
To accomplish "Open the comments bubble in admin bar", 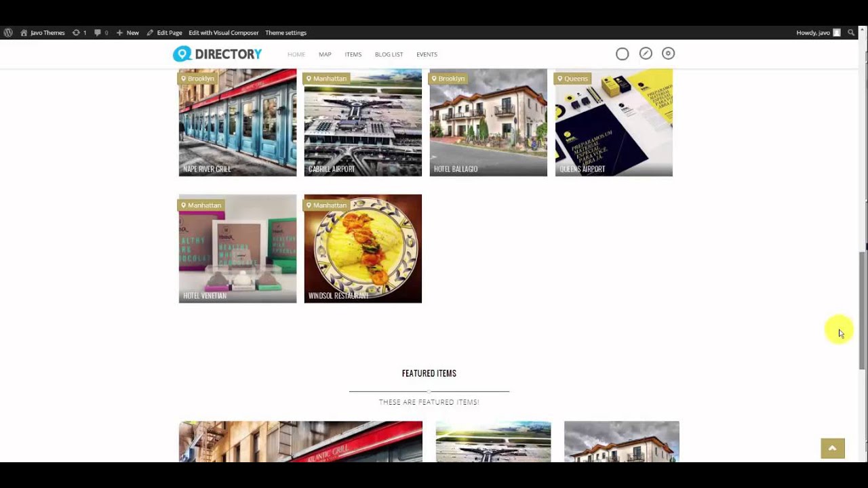I will click(x=101, y=33).
